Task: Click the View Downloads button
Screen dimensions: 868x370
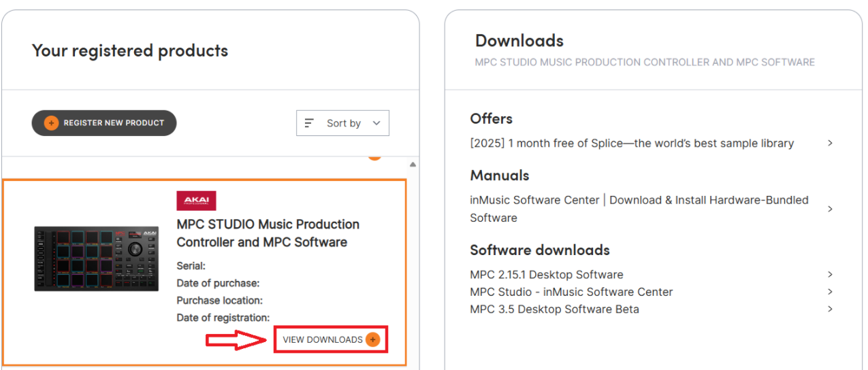Action: pyautogui.click(x=331, y=339)
